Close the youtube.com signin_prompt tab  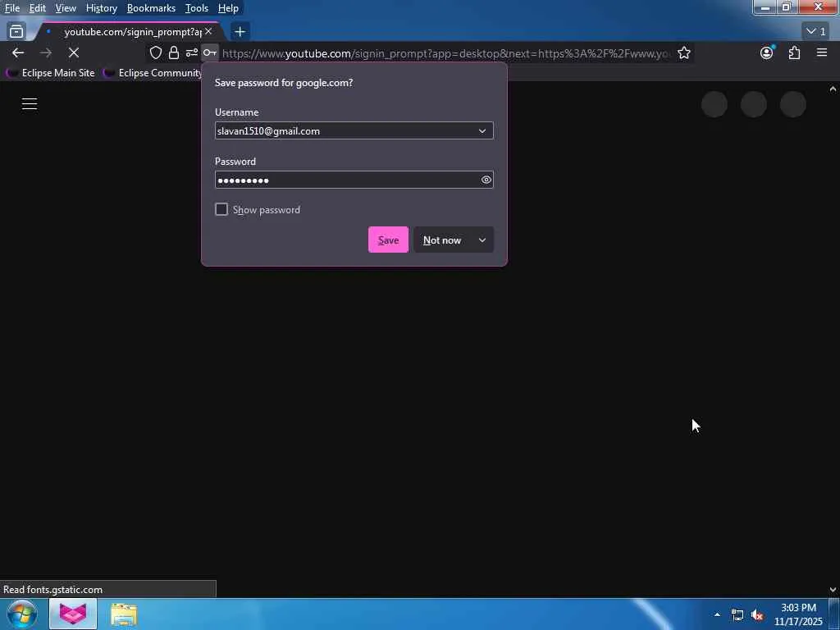pos(208,31)
